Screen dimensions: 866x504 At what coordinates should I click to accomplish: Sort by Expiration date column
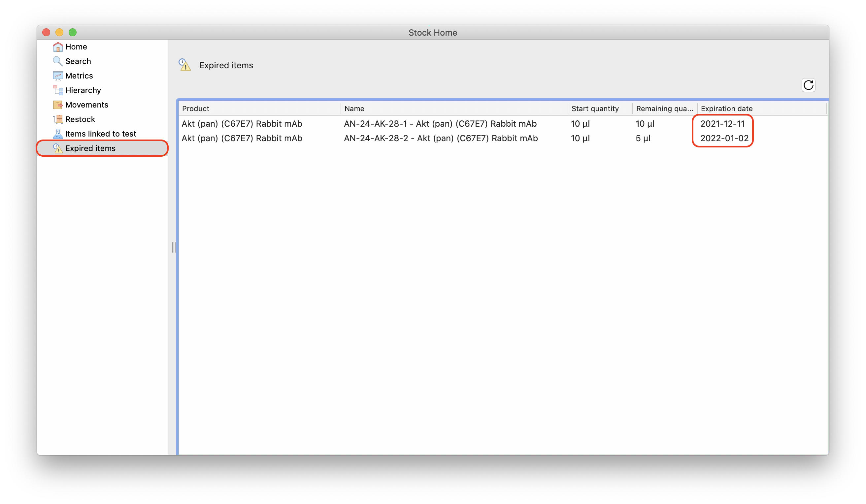[x=761, y=109]
